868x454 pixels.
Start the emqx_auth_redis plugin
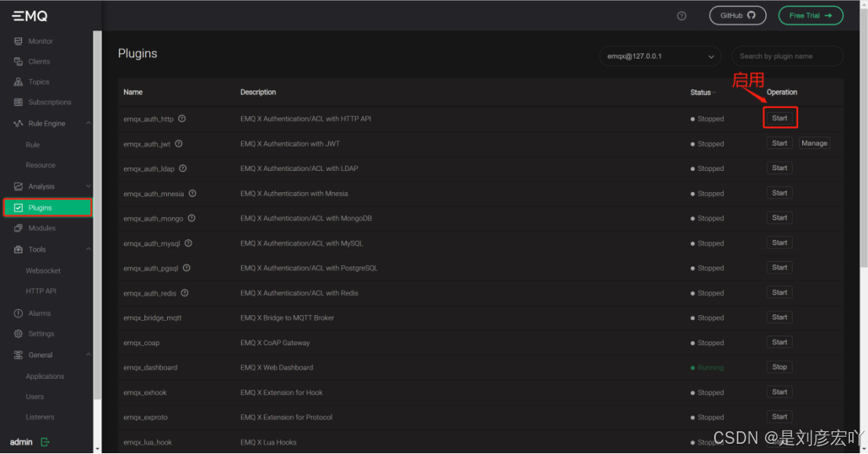pyautogui.click(x=779, y=292)
